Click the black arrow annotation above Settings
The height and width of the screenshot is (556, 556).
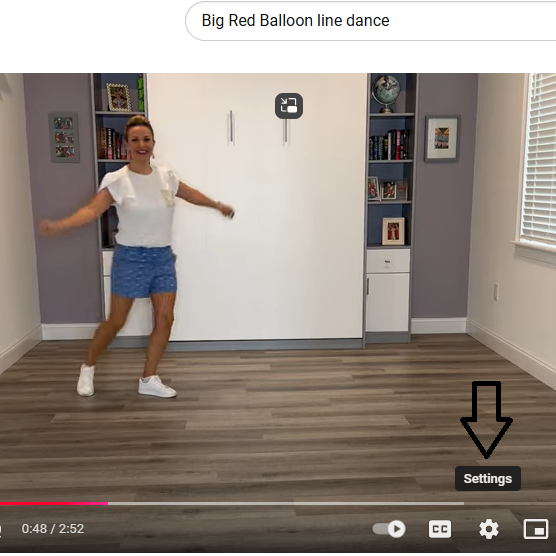486,420
